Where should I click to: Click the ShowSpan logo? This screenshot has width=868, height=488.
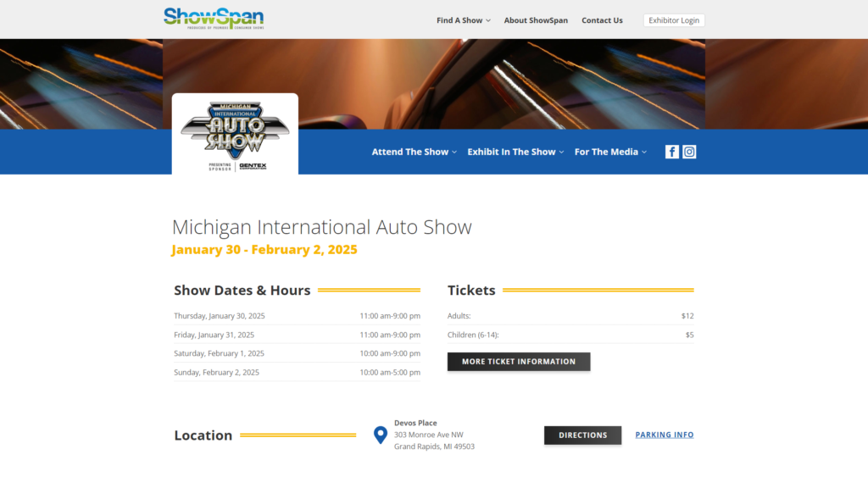214,19
